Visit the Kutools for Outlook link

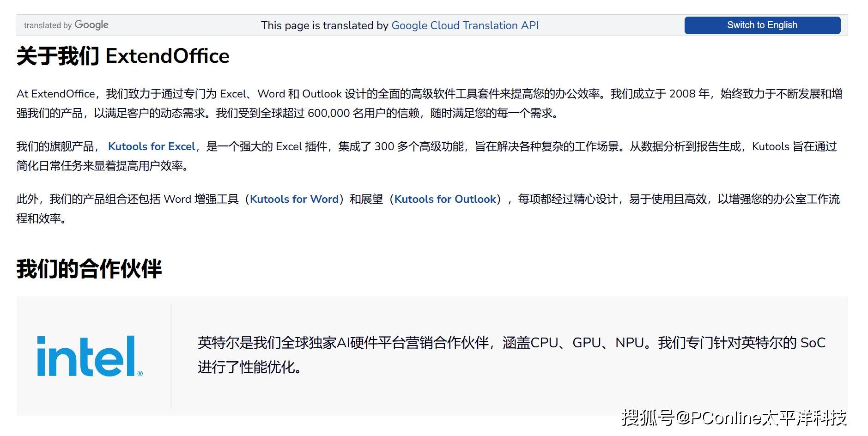click(445, 199)
